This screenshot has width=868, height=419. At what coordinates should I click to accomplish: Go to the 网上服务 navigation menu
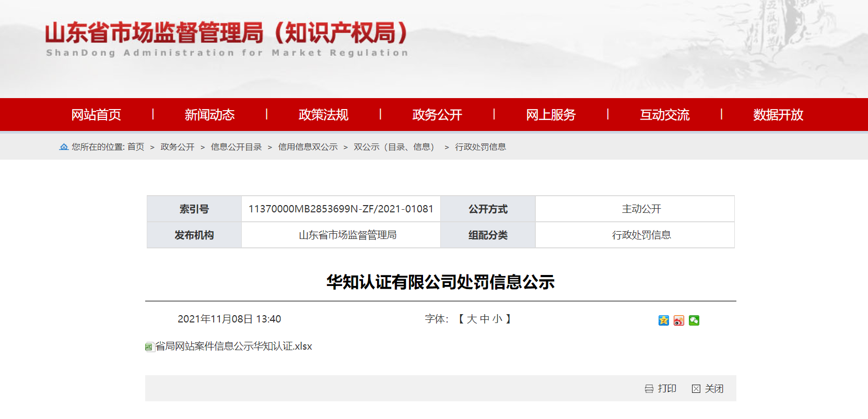pyautogui.click(x=550, y=115)
